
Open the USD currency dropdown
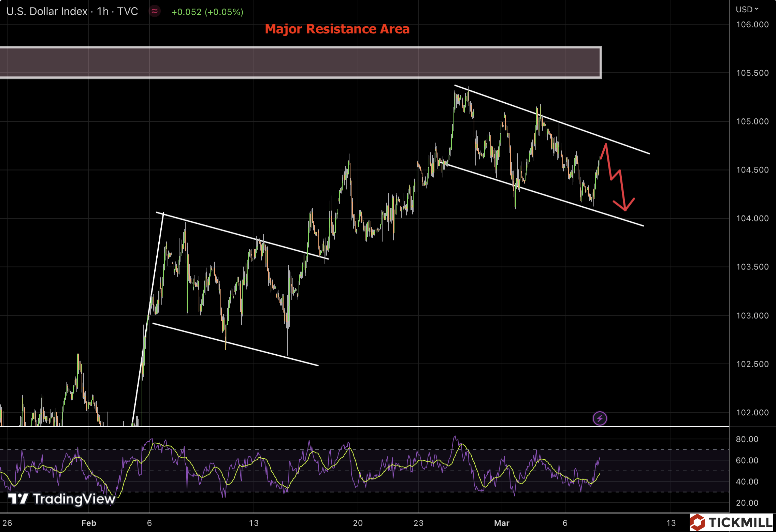tap(747, 10)
